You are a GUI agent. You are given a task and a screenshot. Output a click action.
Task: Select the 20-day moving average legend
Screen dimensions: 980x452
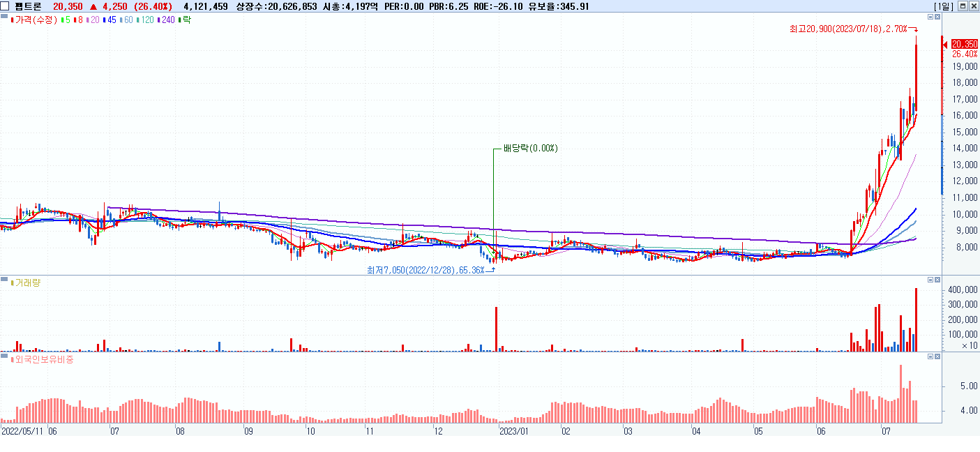coord(94,20)
